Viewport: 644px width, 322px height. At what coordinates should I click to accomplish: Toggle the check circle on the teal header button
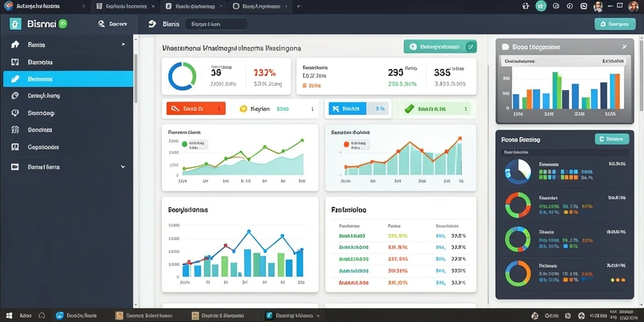point(470,47)
